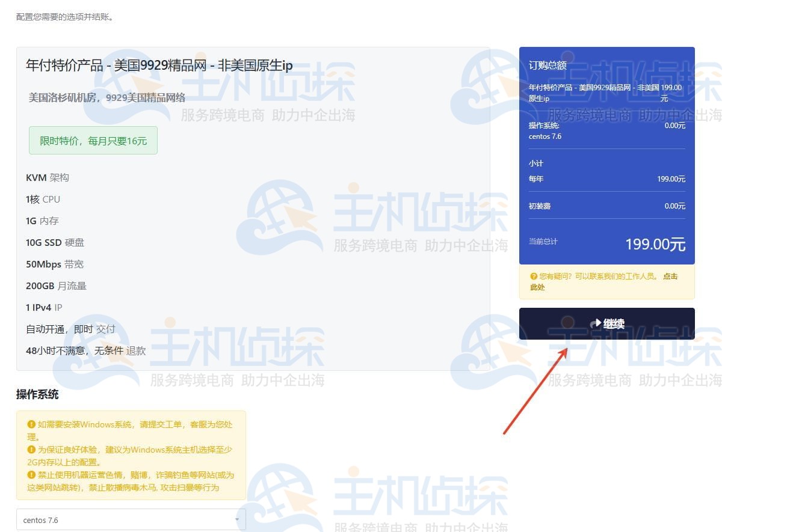Click the 当前总计 total amount 199.00元

coord(655,244)
